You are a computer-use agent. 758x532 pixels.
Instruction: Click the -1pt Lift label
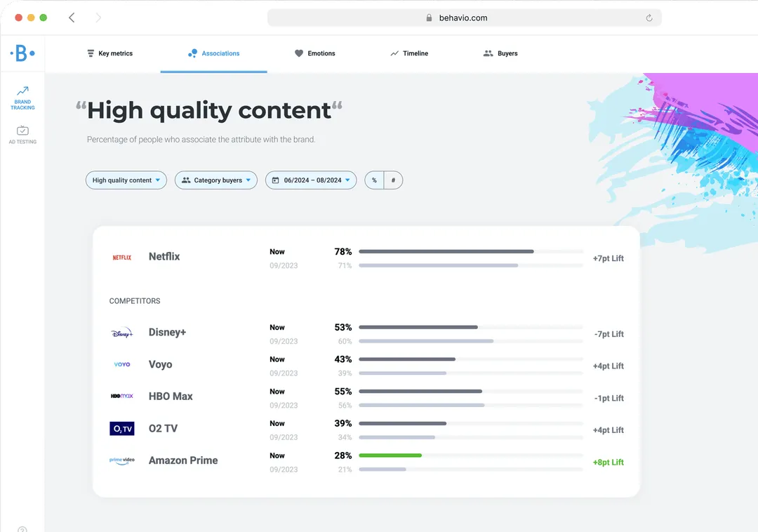click(609, 398)
